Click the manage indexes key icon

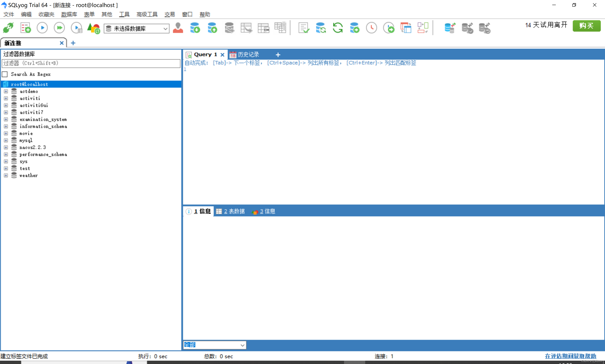click(280, 27)
